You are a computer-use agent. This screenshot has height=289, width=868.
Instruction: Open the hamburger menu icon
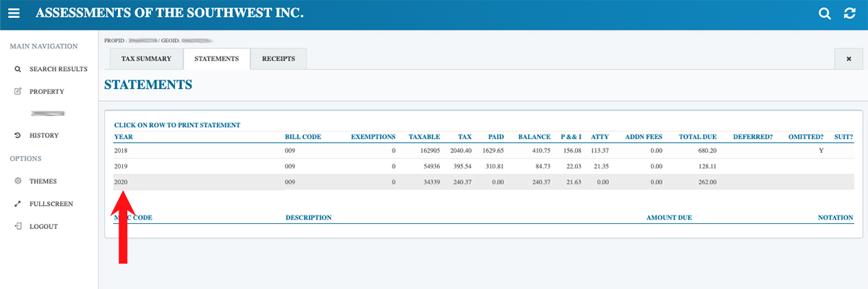[14, 14]
